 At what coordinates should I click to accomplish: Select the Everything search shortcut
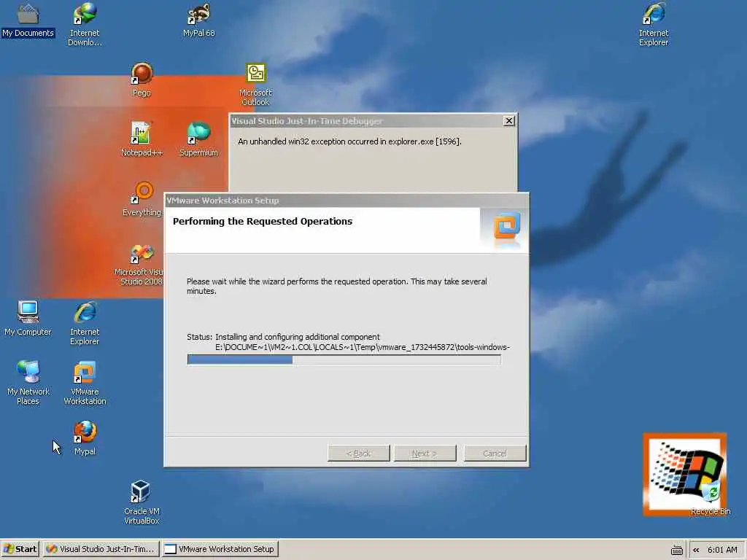(142, 200)
